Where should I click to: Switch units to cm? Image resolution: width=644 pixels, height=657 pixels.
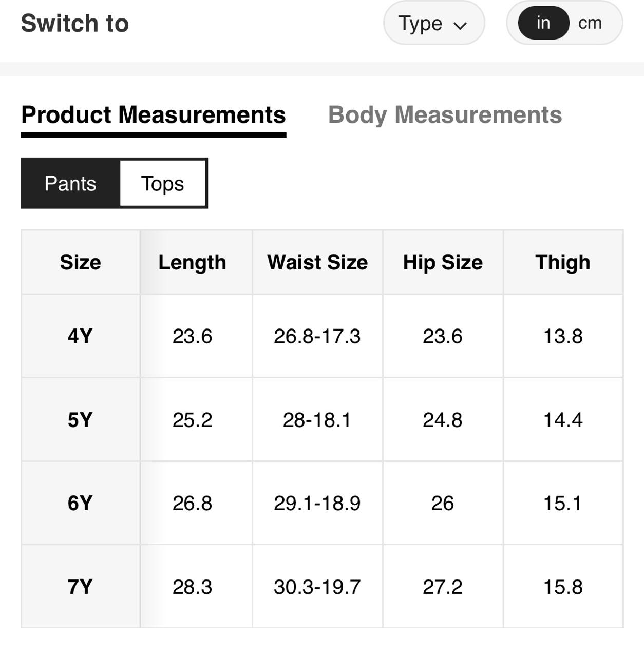590,23
